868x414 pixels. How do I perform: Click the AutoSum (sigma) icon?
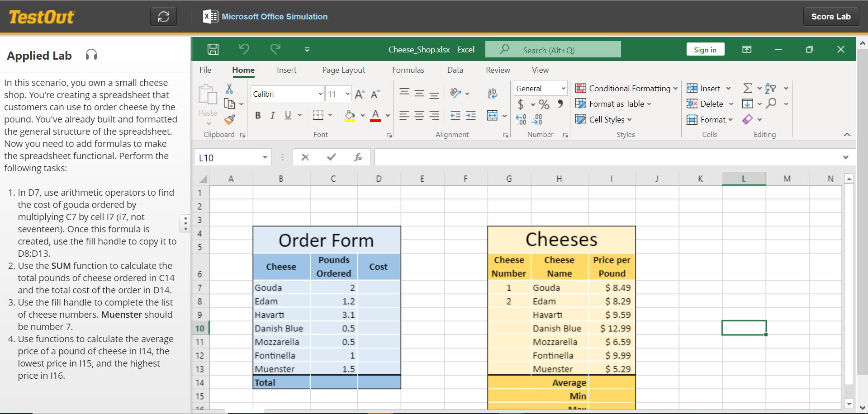748,88
